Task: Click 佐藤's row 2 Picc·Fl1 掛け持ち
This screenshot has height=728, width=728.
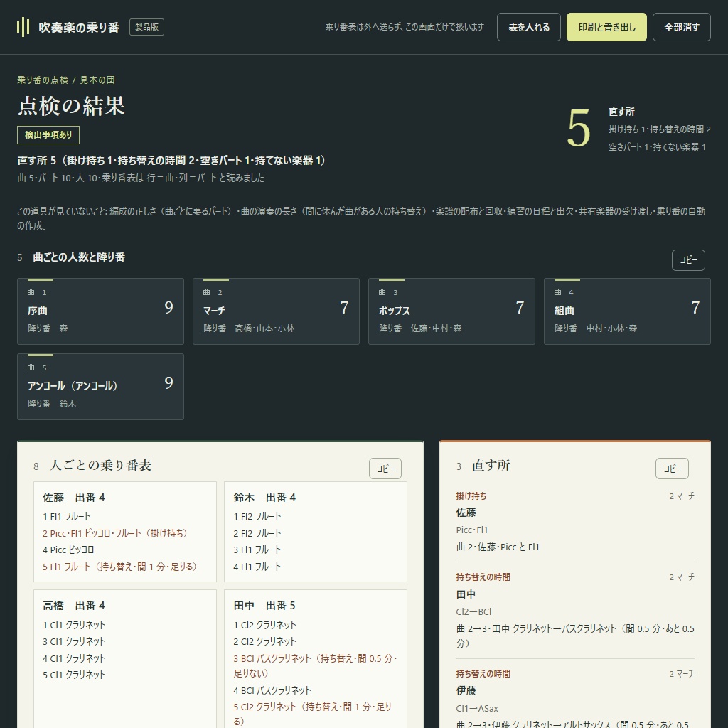Action: pos(115,533)
